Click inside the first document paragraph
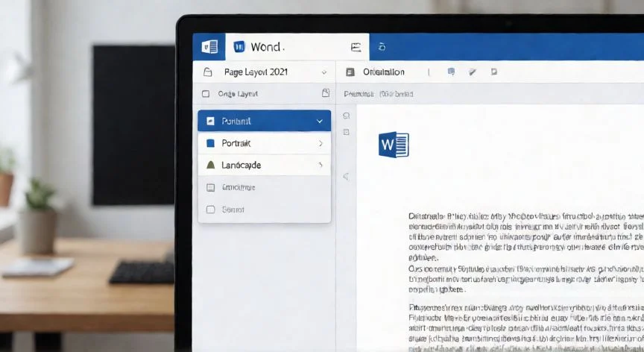 coord(525,236)
